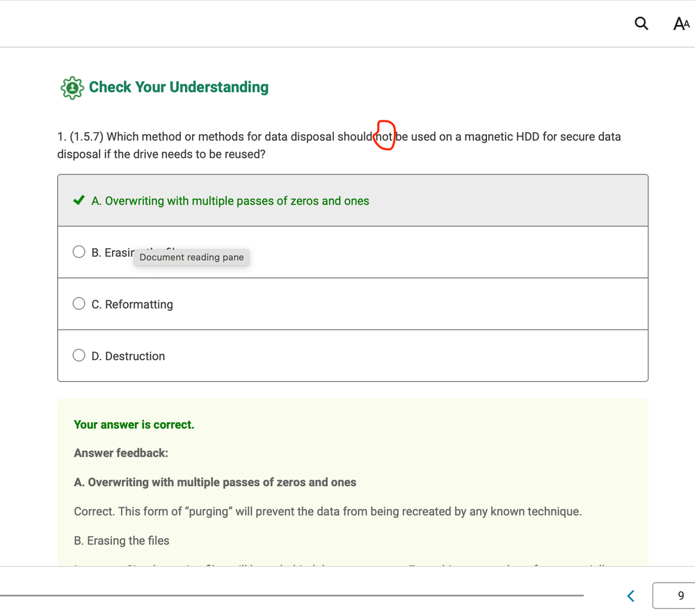Click the page number field showing 9
Screen dimensions: 695x616
tap(675, 596)
